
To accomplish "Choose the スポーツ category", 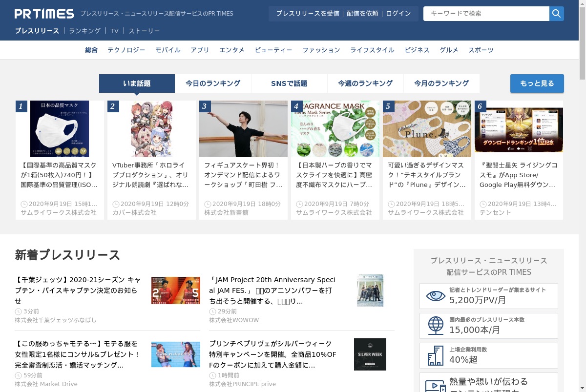I will [481, 50].
